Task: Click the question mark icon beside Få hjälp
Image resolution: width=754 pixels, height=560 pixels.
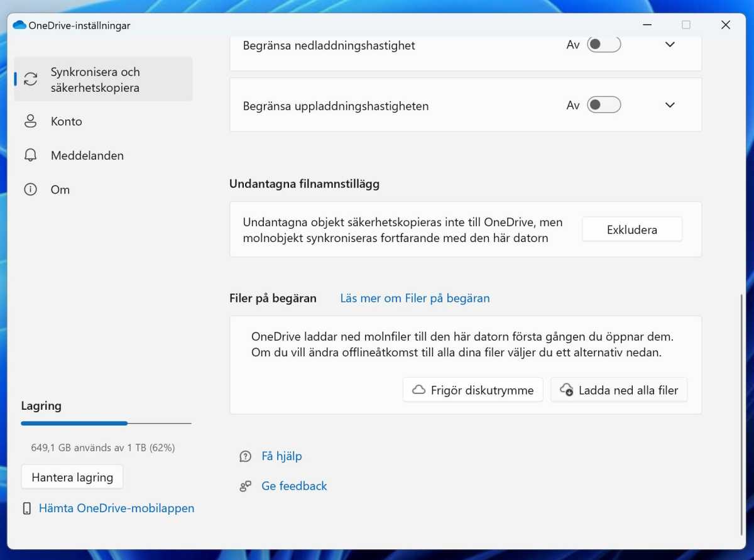Action: (x=245, y=456)
